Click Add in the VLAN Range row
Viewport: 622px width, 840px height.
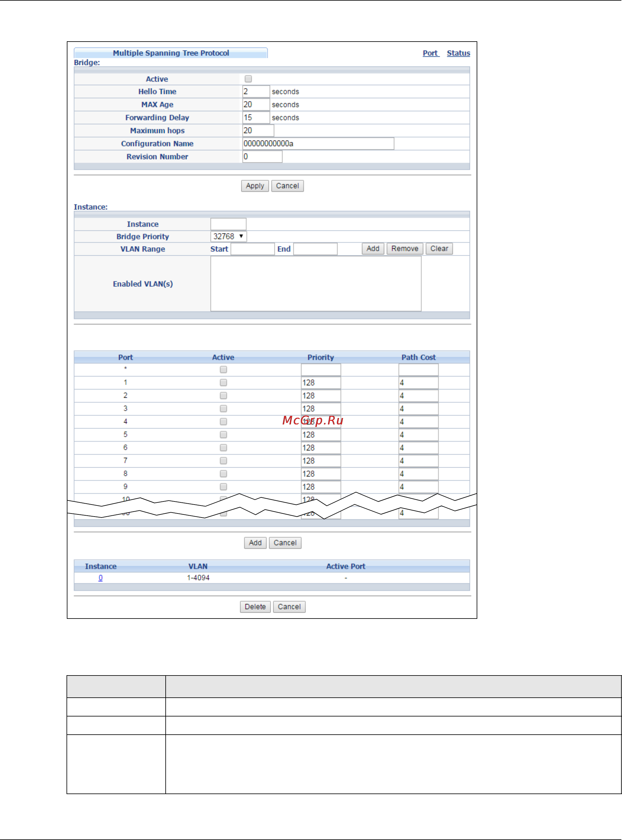[x=373, y=249]
